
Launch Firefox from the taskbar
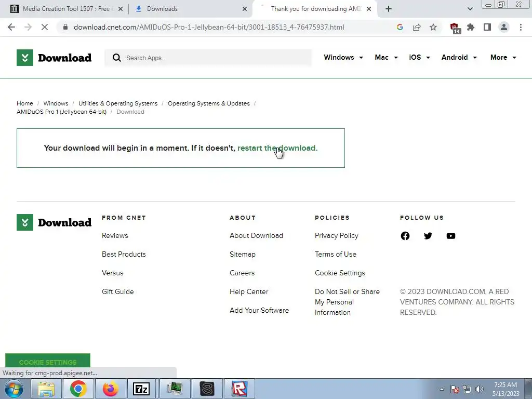click(x=111, y=389)
